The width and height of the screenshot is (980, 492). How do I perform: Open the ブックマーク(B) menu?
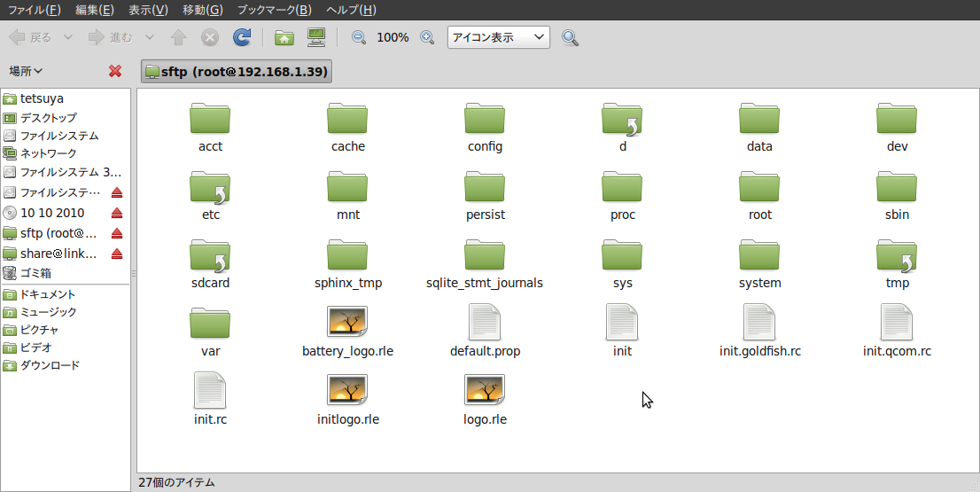[275, 10]
